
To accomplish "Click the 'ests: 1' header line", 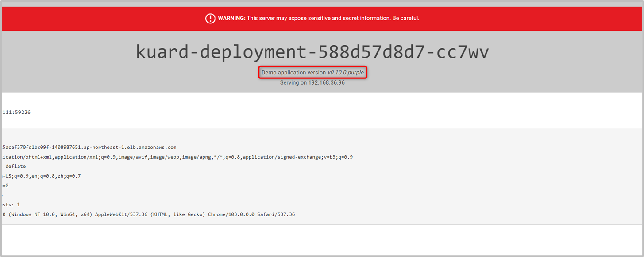I will pyautogui.click(x=11, y=205).
